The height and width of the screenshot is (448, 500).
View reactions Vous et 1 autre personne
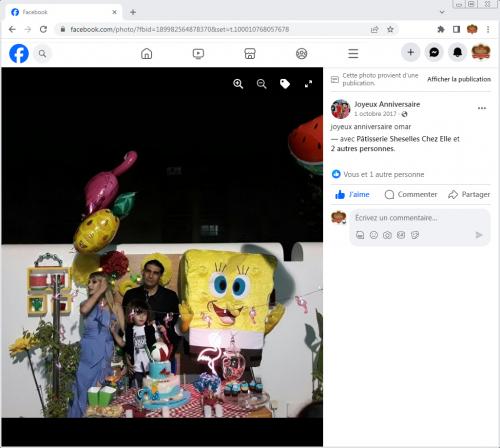pos(384,174)
